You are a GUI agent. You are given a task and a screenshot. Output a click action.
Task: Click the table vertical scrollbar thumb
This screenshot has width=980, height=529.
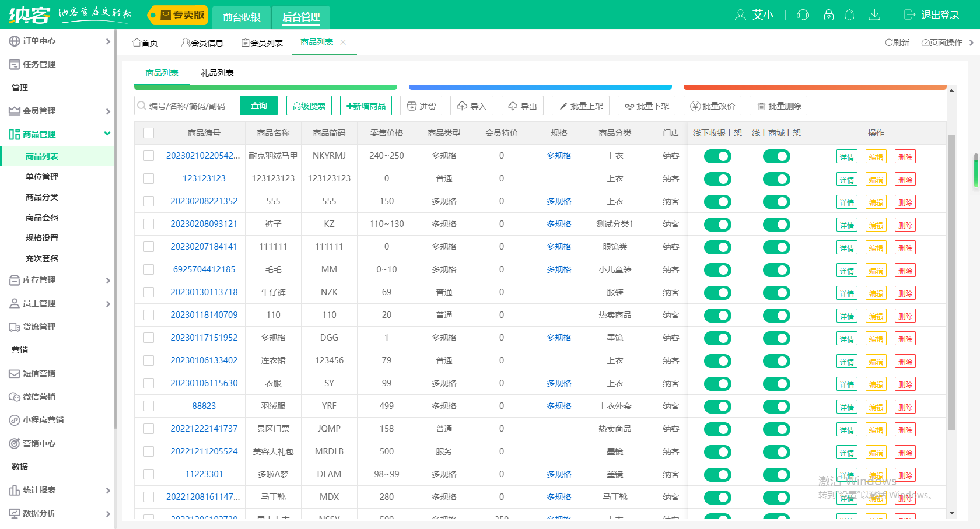point(951,282)
